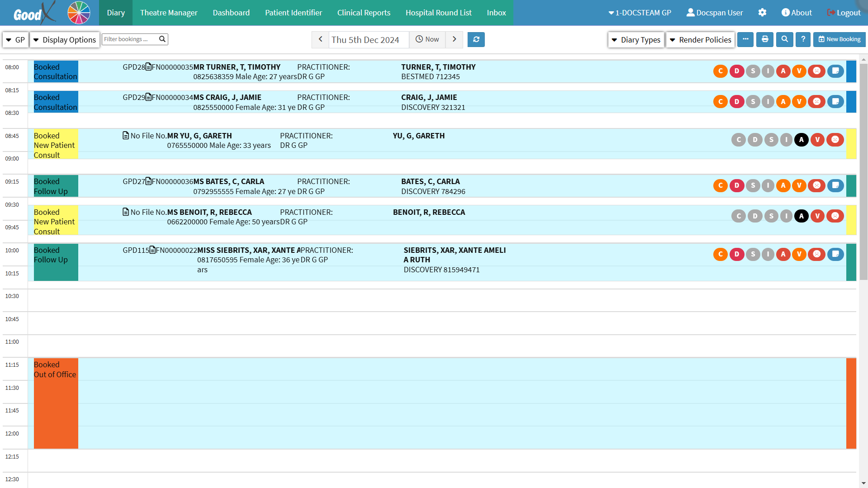The width and height of the screenshot is (868, 488).
Task: Click the orange Out of Office color block
Action: pyautogui.click(x=56, y=407)
